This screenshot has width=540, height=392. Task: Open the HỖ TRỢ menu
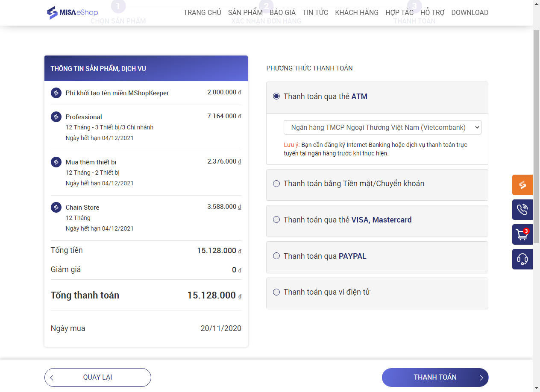coord(432,13)
